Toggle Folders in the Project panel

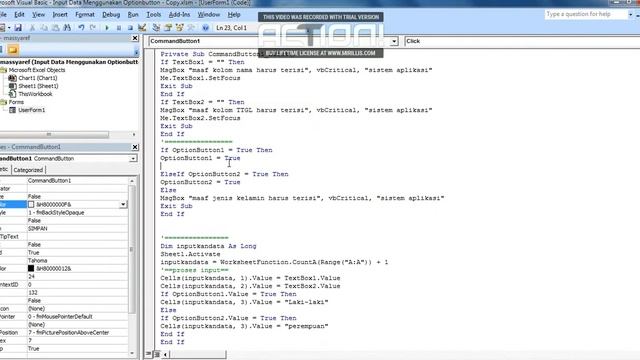click(x=13, y=50)
